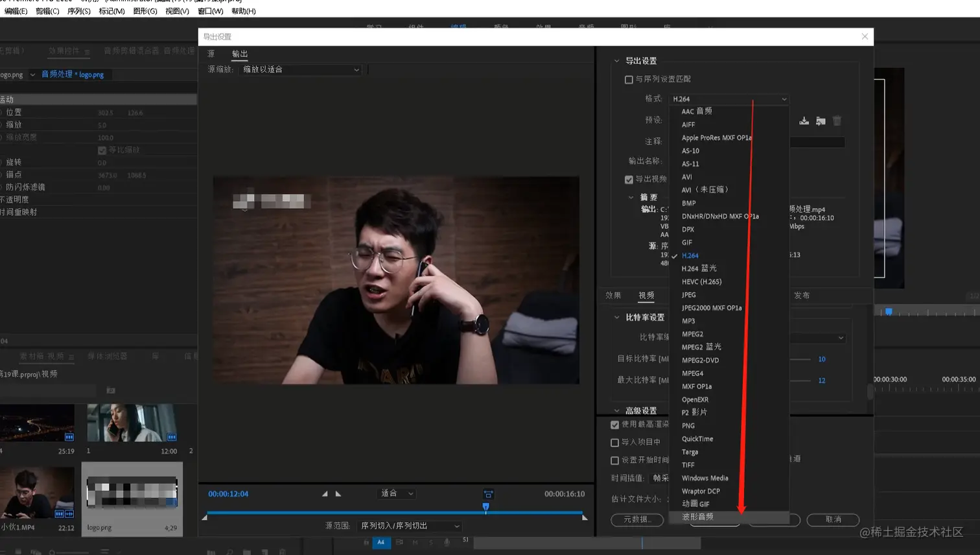Open the 发布 settings tab

(802, 296)
